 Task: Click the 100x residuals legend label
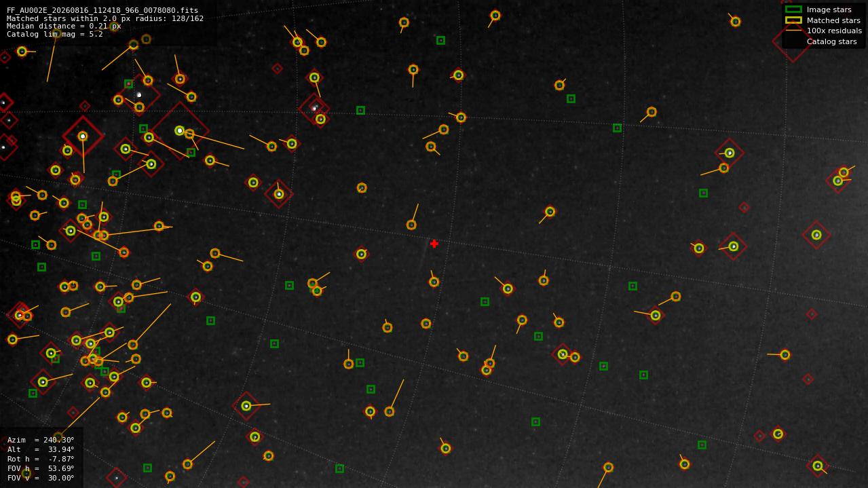coord(834,31)
